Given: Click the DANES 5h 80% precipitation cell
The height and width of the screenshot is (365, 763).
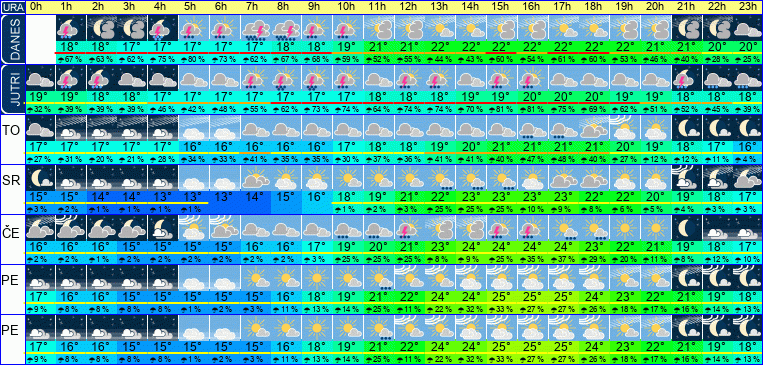Looking at the screenshot, I should click(x=194, y=60).
